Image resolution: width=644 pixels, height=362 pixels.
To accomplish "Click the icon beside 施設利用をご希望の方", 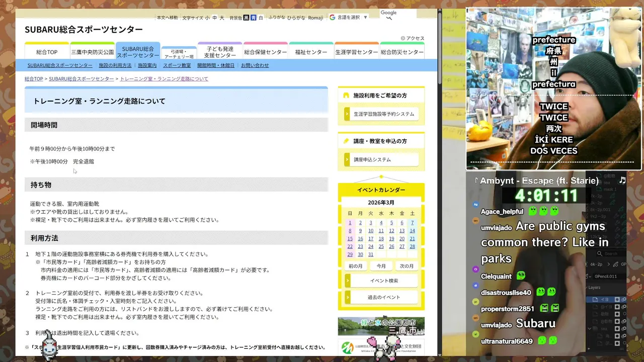I will point(346,95).
